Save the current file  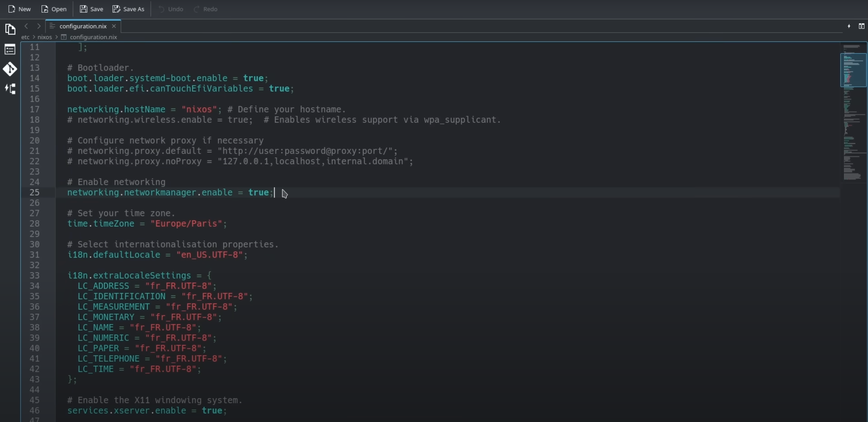click(92, 9)
